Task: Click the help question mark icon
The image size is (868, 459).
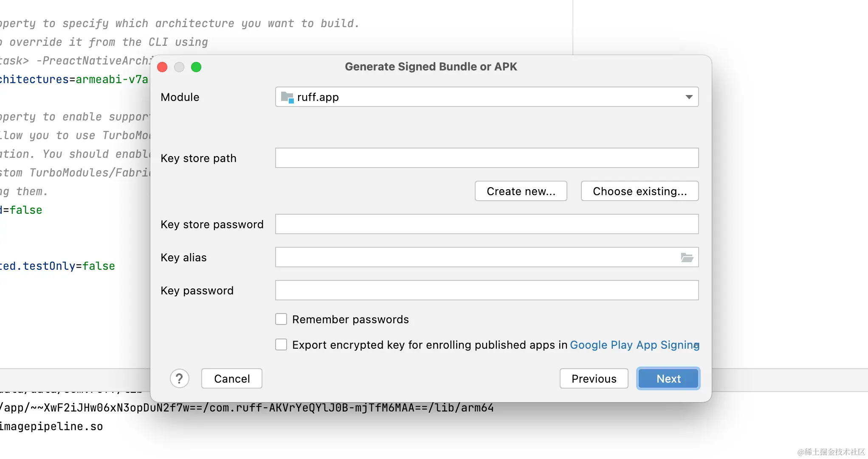Action: click(x=179, y=378)
